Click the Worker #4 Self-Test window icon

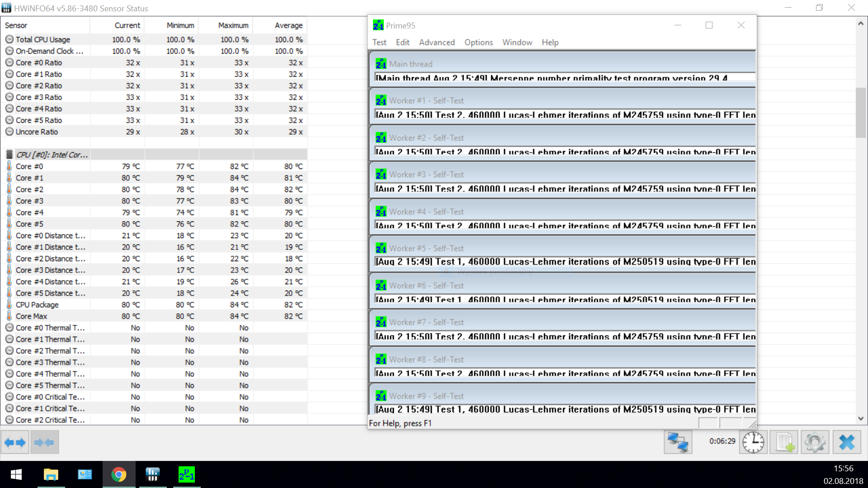click(x=381, y=211)
